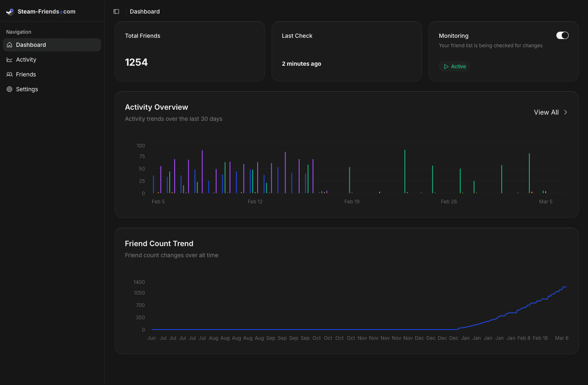Click the Active status badge
The width and height of the screenshot is (588, 385).
coord(454,66)
